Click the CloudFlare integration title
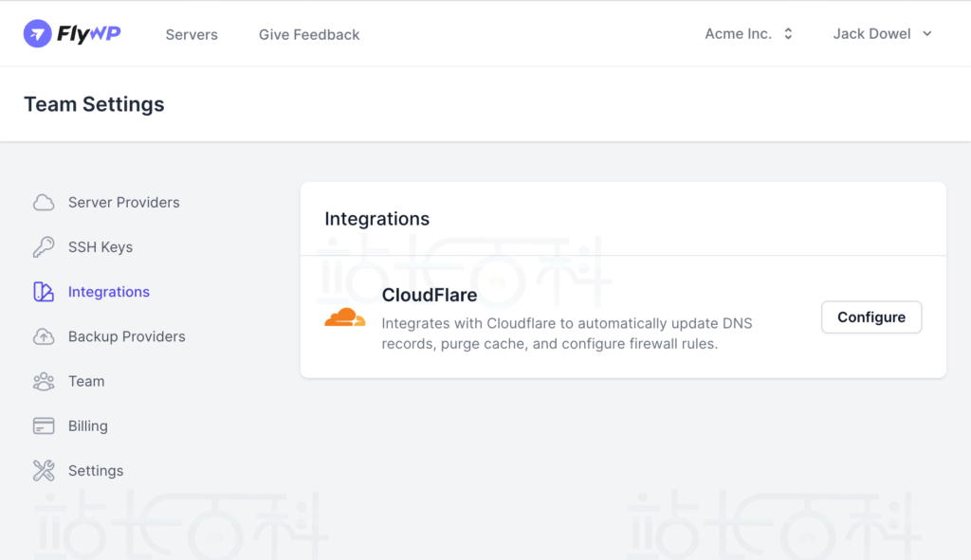 coord(430,295)
